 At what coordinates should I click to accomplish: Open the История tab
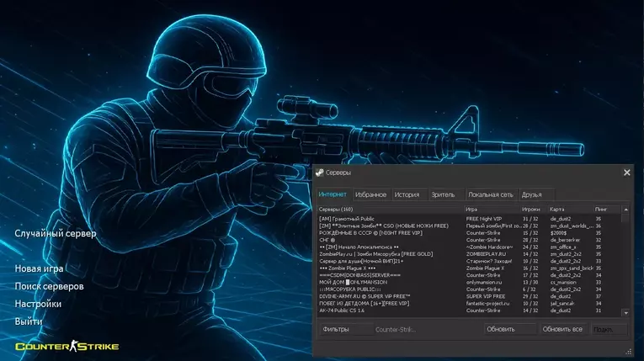pos(407,194)
